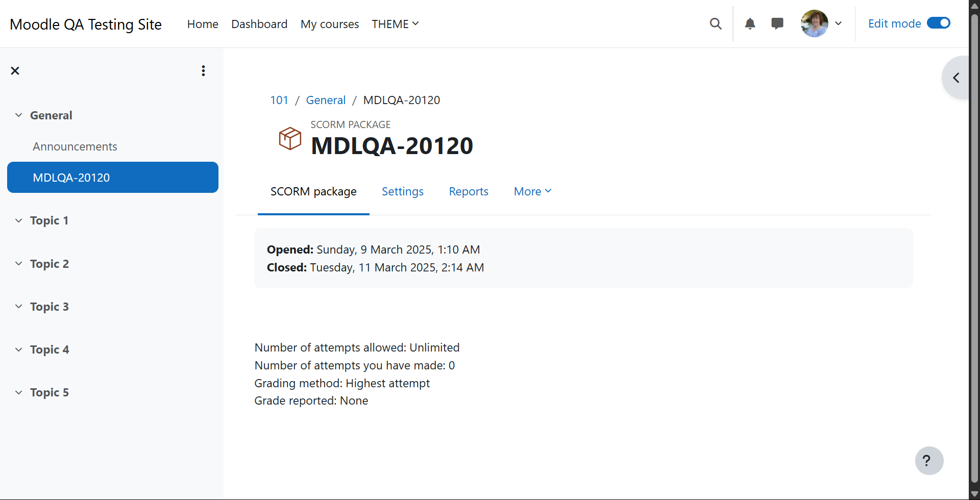Open the user menu dropdown arrow
The image size is (980, 500).
click(838, 23)
